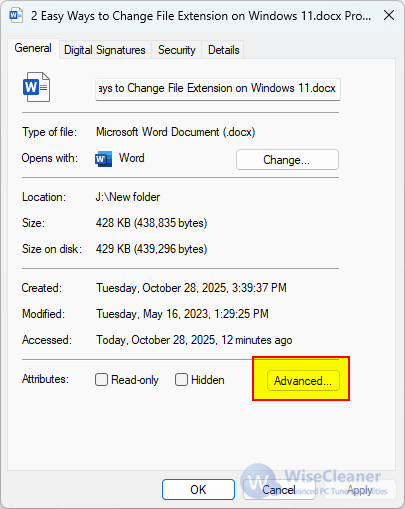
Task: Confirm with the OK button
Action: coord(198,489)
